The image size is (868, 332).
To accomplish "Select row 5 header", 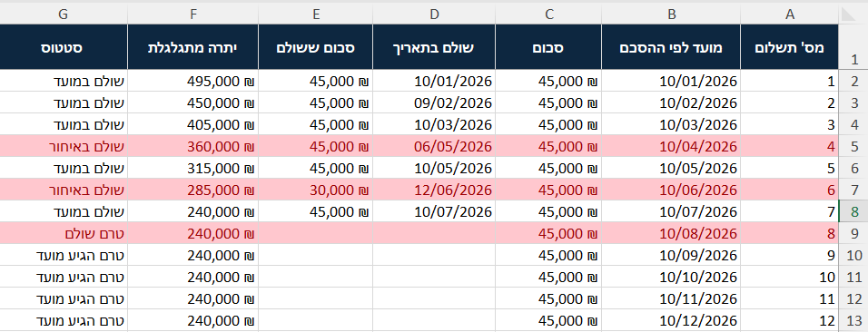I will point(853,147).
